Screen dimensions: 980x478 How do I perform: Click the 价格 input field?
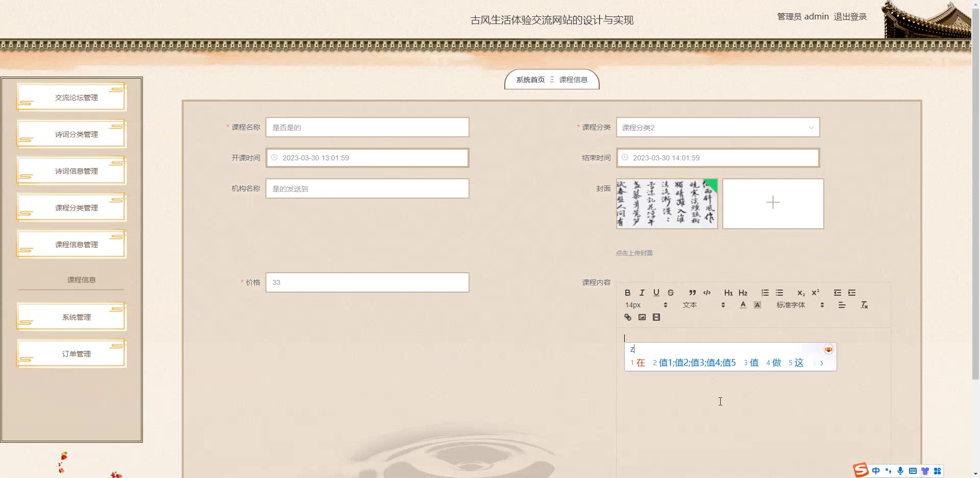[x=367, y=282]
